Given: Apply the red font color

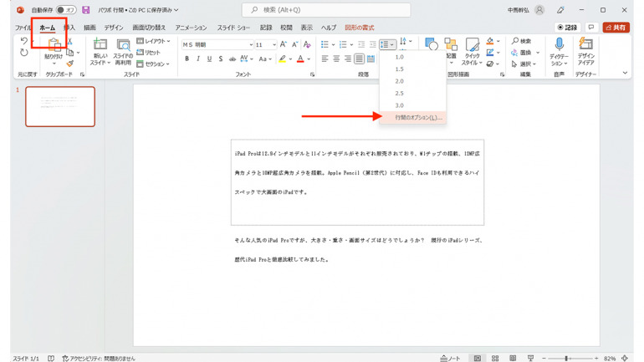Looking at the screenshot, I should 300,59.
